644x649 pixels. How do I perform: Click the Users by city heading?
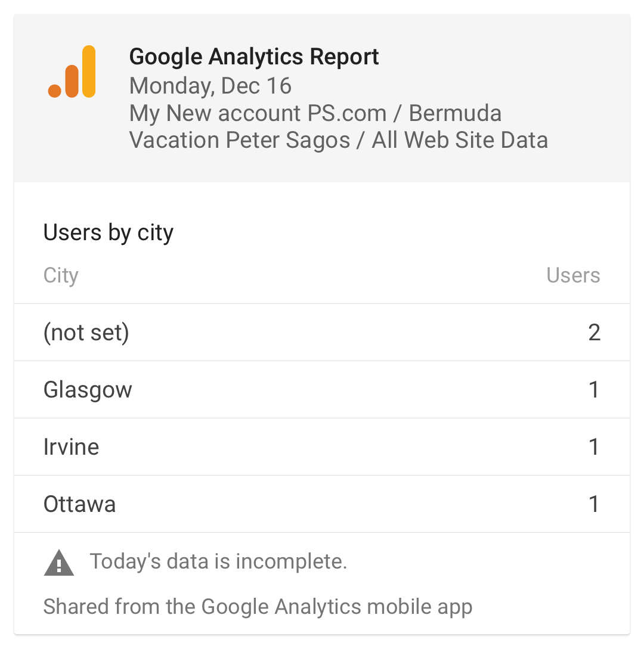[109, 232]
